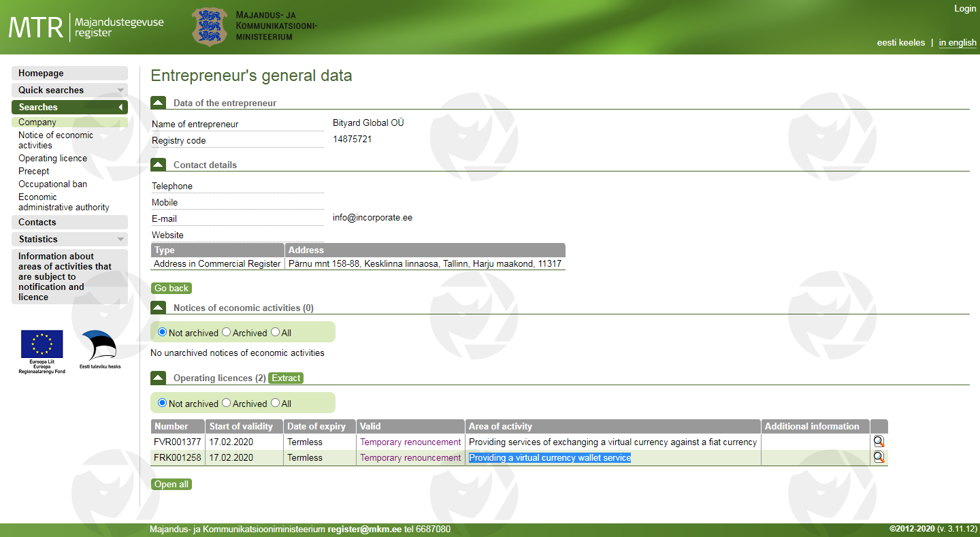Open Operating licence search in sidebar
The width and height of the screenshot is (980, 537).
[52, 158]
